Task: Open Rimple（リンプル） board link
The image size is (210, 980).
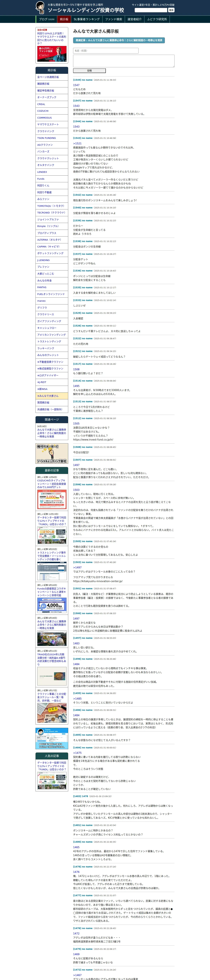Action: 52,226
